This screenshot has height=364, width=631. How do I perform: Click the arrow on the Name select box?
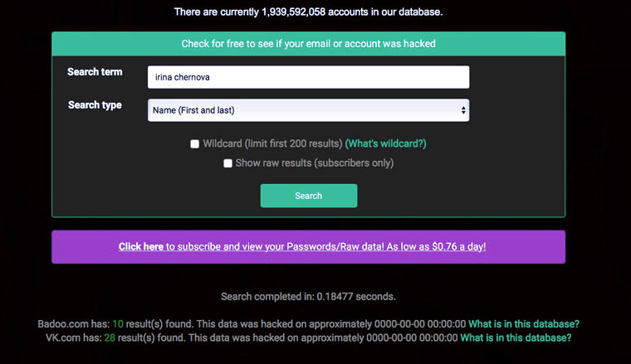click(463, 110)
